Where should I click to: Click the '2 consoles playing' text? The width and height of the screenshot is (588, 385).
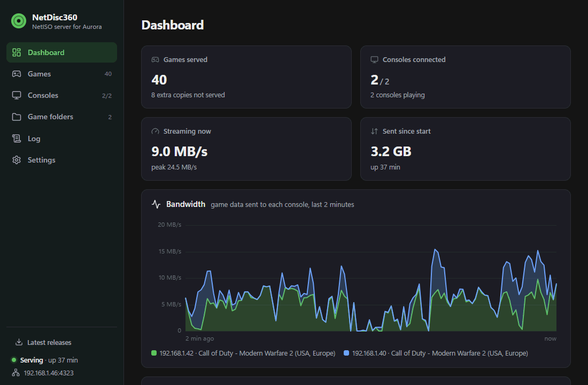tap(398, 95)
